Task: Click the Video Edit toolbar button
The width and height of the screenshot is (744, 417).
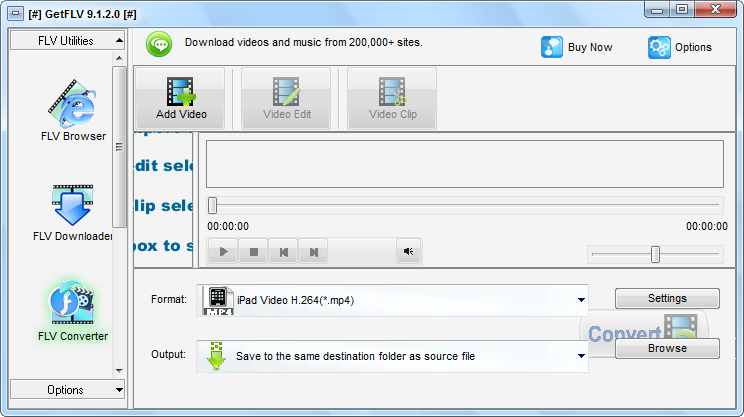Action: coord(286,98)
